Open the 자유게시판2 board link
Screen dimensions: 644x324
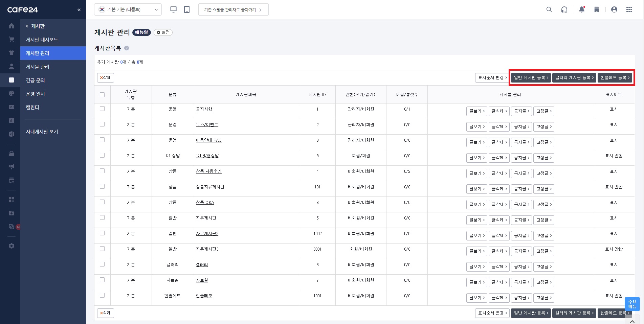pyautogui.click(x=207, y=234)
